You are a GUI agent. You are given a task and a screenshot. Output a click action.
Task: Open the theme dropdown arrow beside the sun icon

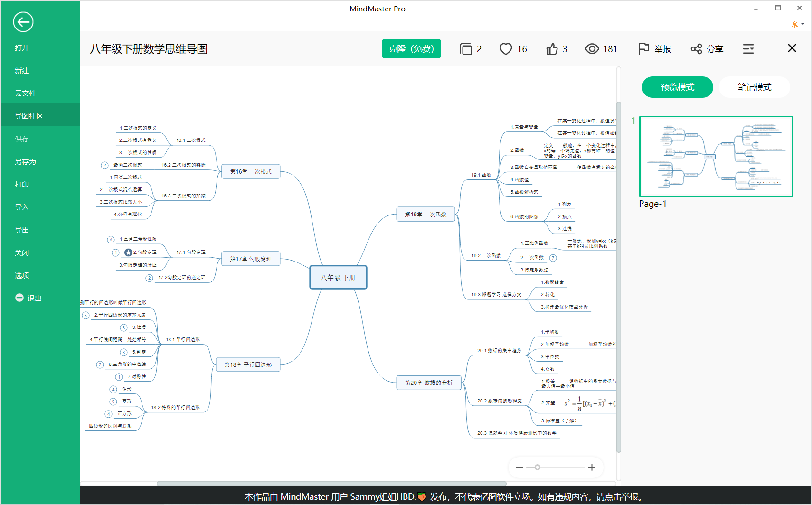803,24
